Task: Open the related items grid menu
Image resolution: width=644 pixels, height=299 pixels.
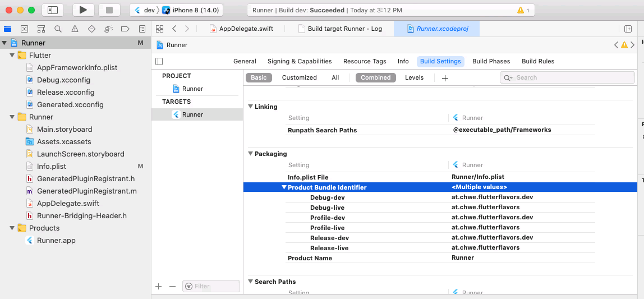Action: pos(160,29)
